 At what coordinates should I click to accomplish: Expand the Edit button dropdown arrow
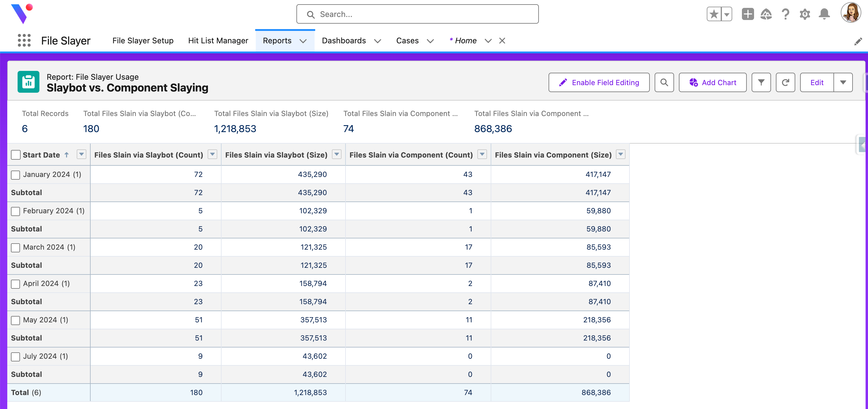pyautogui.click(x=843, y=82)
